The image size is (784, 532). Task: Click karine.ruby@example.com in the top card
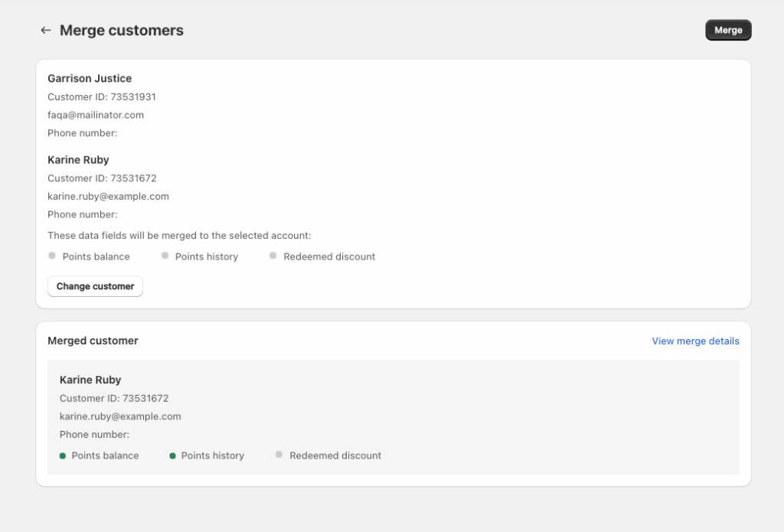click(108, 196)
